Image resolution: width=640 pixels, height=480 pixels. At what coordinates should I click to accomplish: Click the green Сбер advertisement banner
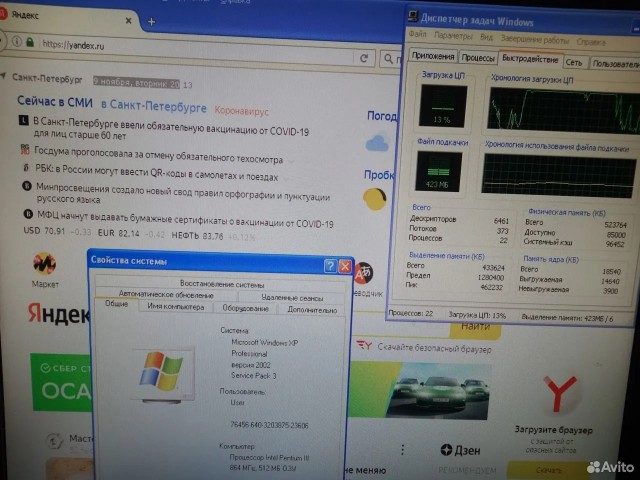(61, 382)
